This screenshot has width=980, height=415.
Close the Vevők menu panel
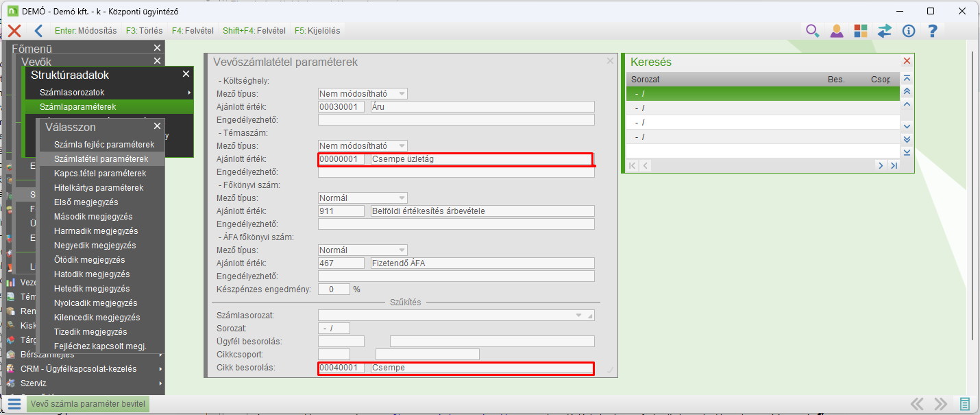pos(157,61)
